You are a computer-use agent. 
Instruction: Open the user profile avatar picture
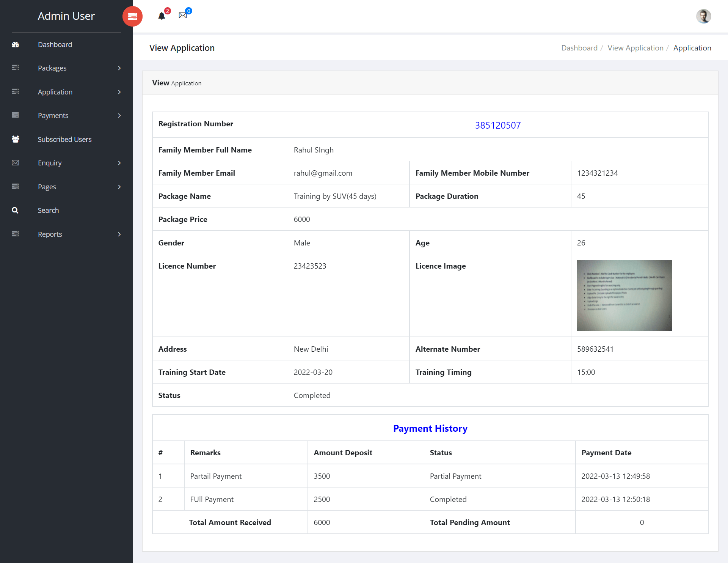[x=703, y=16]
